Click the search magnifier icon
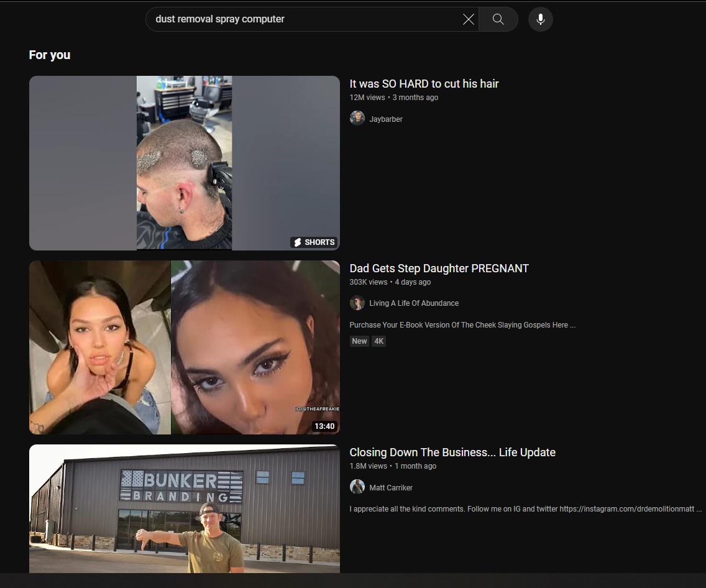 point(498,19)
